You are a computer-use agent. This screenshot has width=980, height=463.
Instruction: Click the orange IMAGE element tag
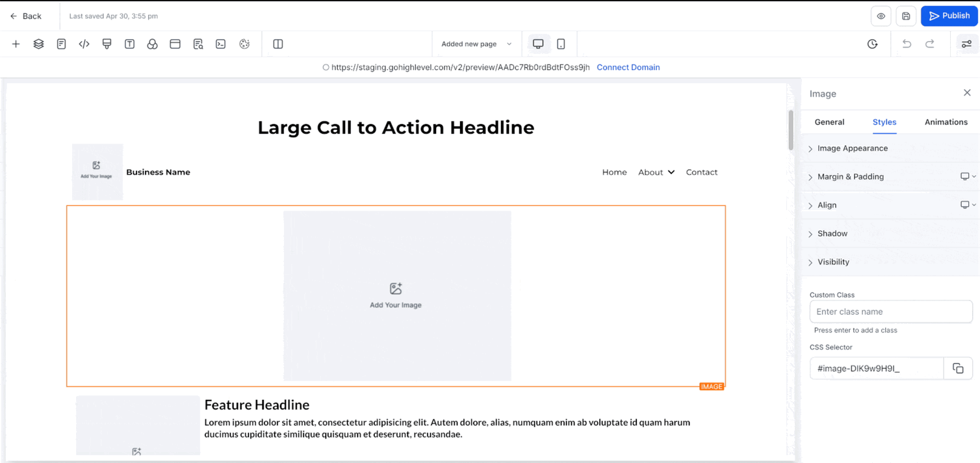[712, 387]
